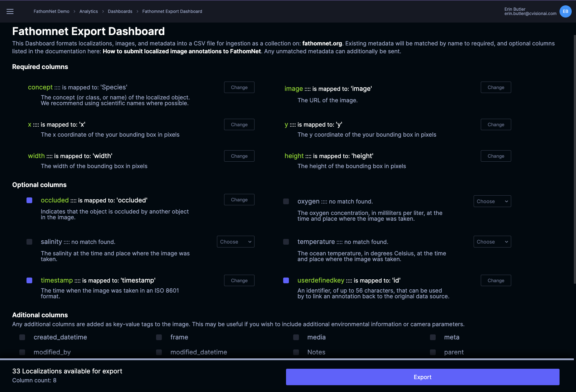Image resolution: width=576 pixels, height=392 pixels.
Task: Select Fathomnet Export Dashboard breadcrumb
Action: (x=172, y=11)
